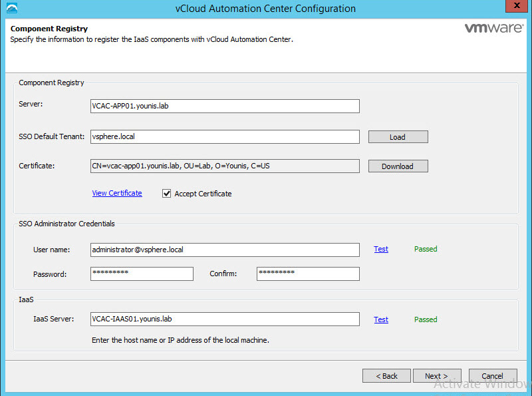Click the User name input field
The image size is (532, 396).
(225, 250)
